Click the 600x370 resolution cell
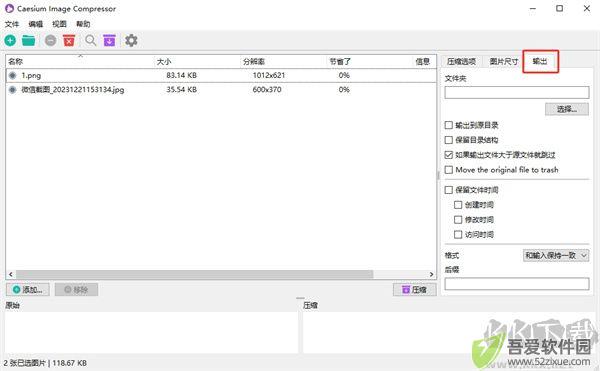This screenshot has width=600, height=371. coord(267,89)
